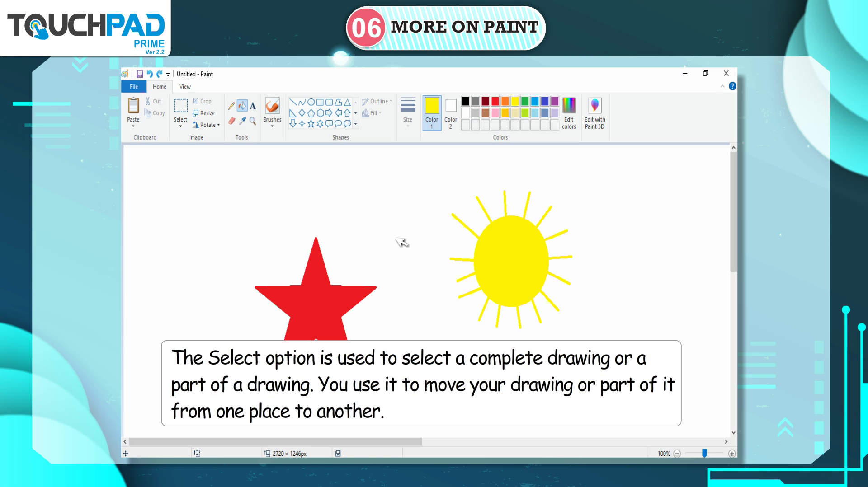Image resolution: width=868 pixels, height=487 pixels.
Task: Set Color 1 as active color
Action: pos(432,113)
